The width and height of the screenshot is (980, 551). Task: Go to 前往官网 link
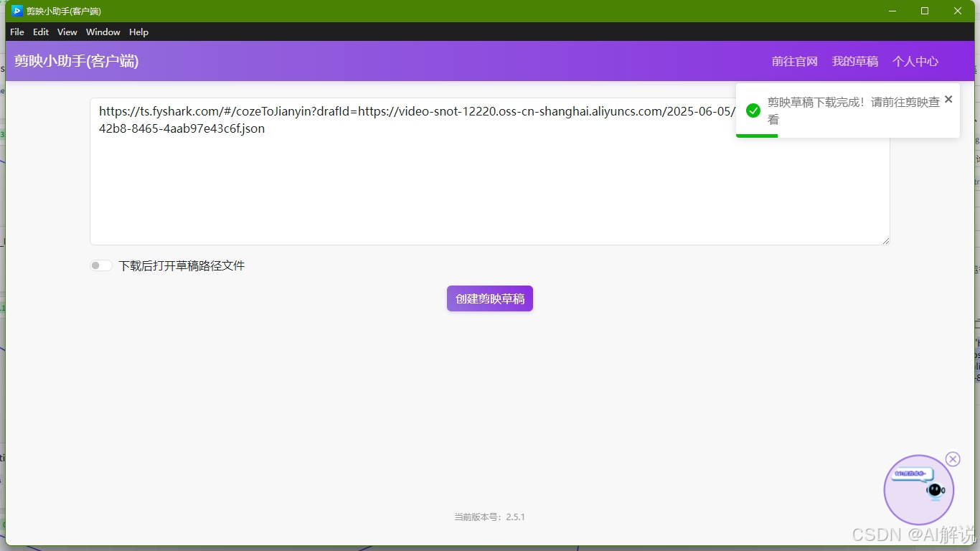coord(795,62)
